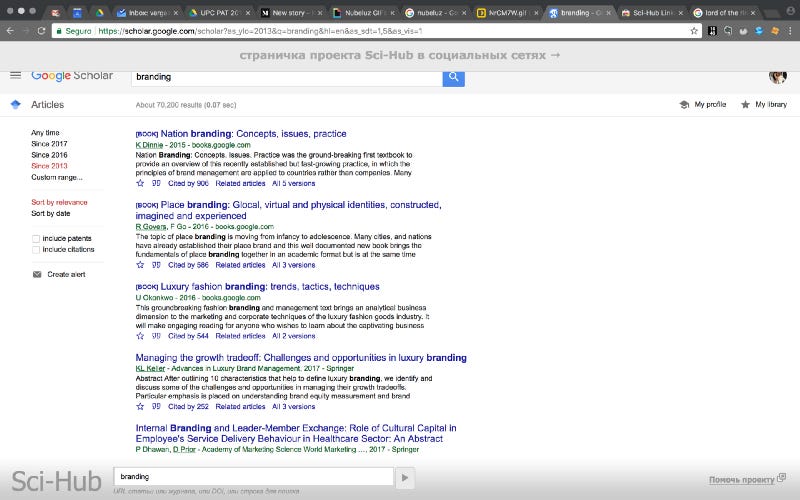Reload the page with refresh icon
Image resolution: width=800 pixels, height=500 pixels.
coord(41,31)
